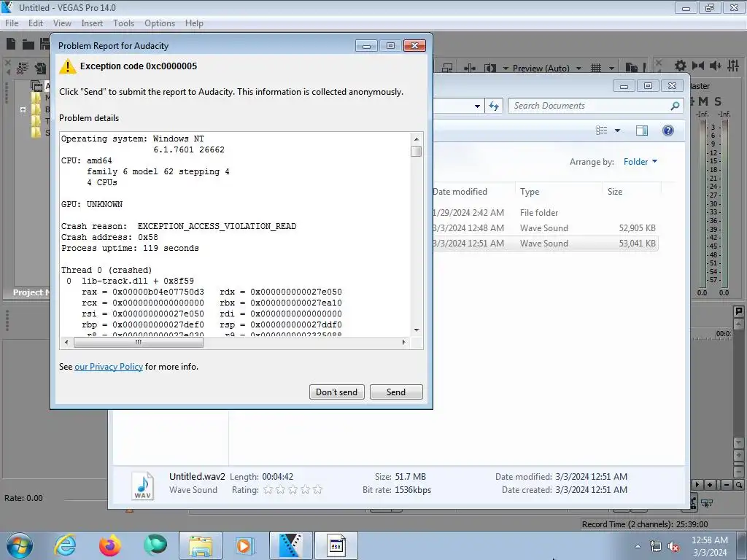This screenshot has width=747, height=560.
Task: Click the horizontal scrollbar thumb in problem details
Action: coord(138,342)
